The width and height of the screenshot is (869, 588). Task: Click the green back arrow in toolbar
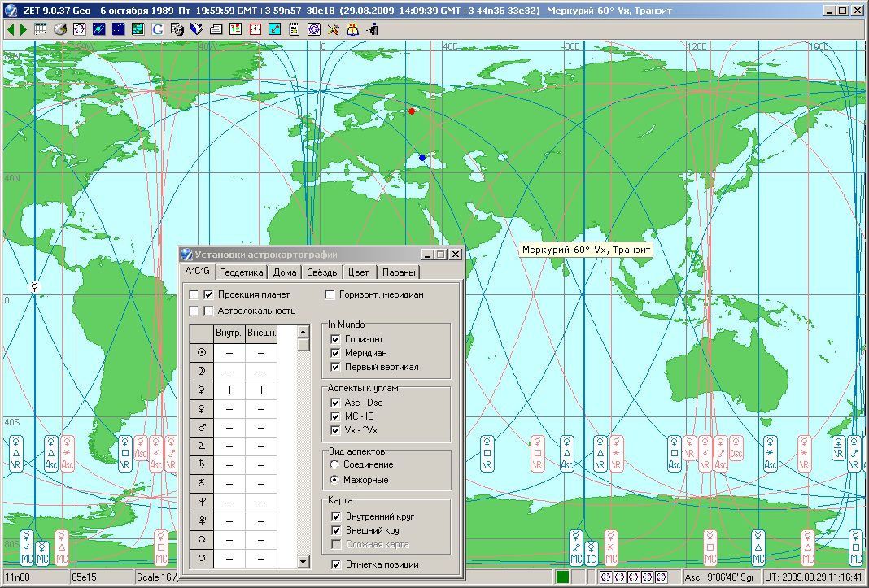11,29
